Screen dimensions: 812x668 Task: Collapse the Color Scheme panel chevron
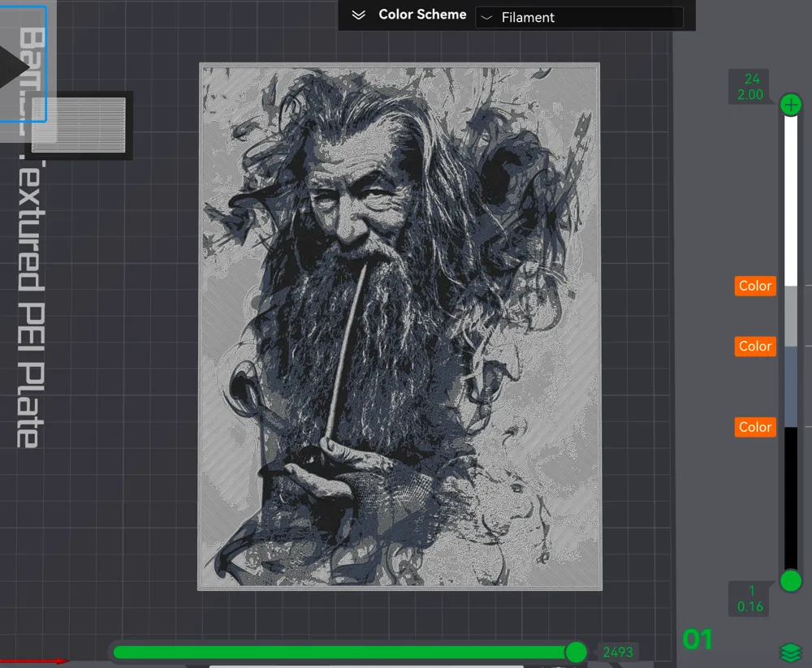click(x=358, y=15)
